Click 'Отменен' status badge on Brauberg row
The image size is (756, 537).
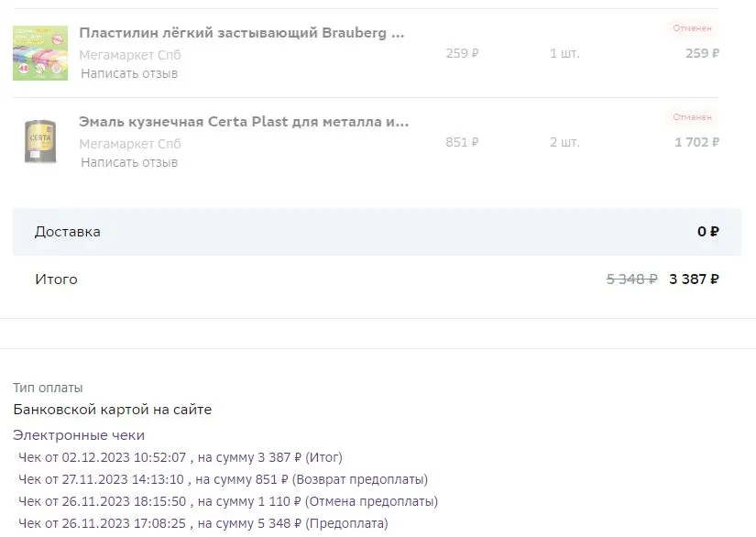(692, 28)
